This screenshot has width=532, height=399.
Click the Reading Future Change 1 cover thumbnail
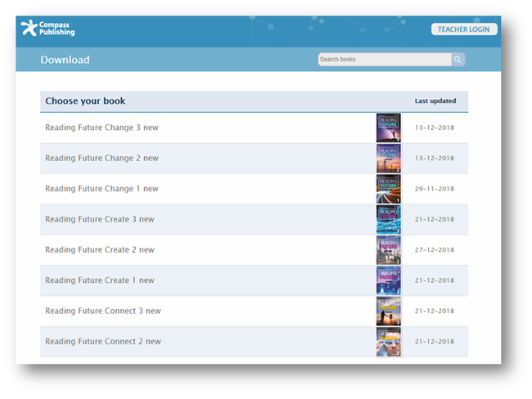pos(389,189)
